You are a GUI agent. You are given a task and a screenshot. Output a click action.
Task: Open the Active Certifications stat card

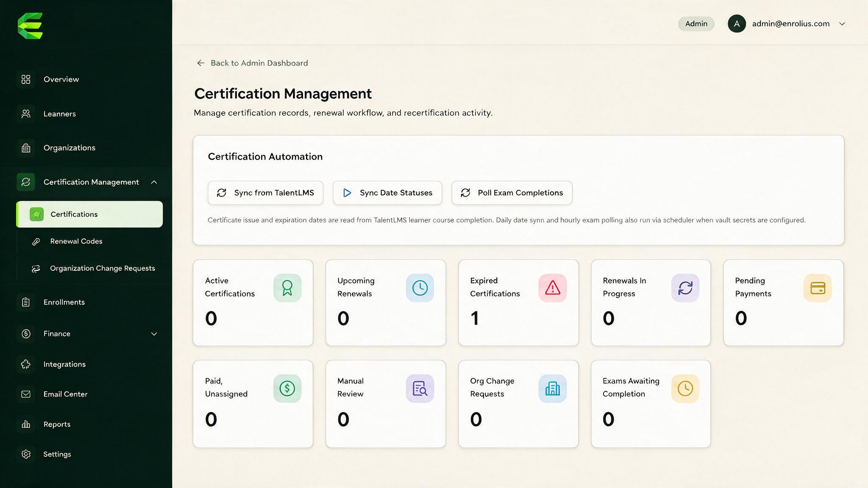coord(253,303)
